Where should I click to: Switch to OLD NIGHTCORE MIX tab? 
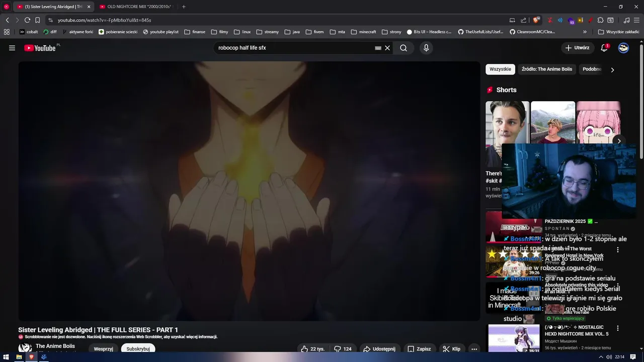136,7
